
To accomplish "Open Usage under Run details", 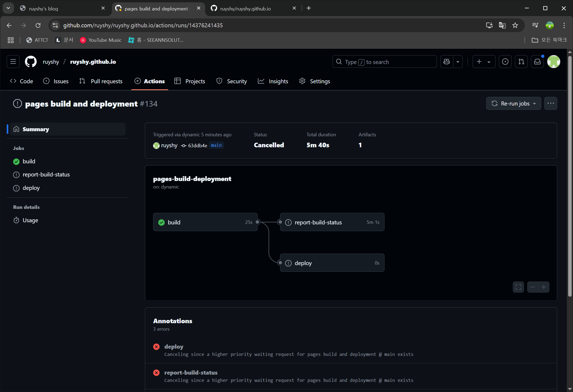I will (x=30, y=220).
